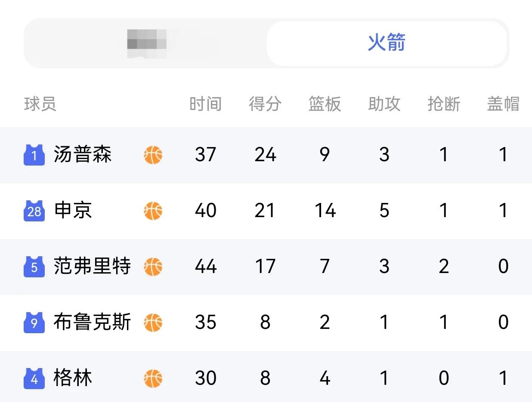Tap the number 5 jersey icon
Image resolution: width=532 pixels, height=402 pixels.
(34, 267)
